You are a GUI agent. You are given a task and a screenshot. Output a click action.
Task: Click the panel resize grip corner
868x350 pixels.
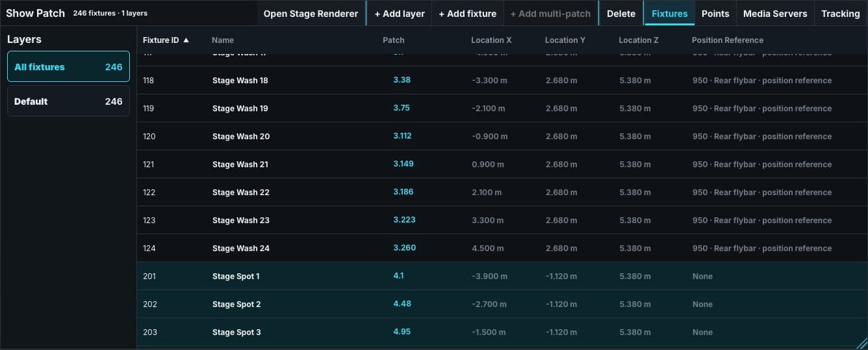point(862,343)
